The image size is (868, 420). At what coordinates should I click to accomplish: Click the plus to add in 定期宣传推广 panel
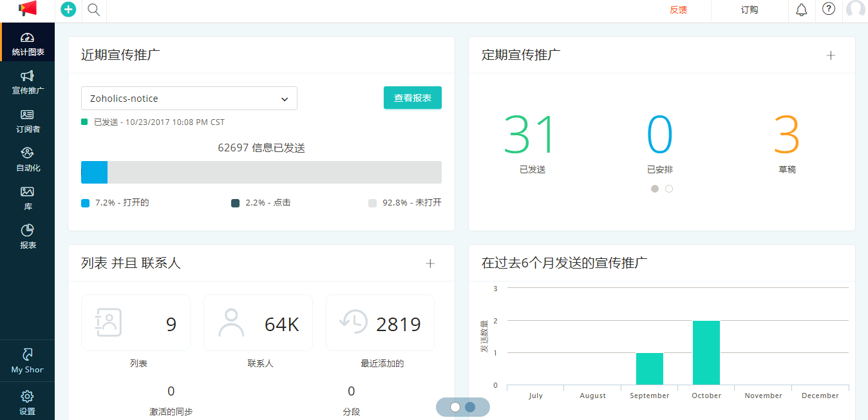pyautogui.click(x=831, y=55)
